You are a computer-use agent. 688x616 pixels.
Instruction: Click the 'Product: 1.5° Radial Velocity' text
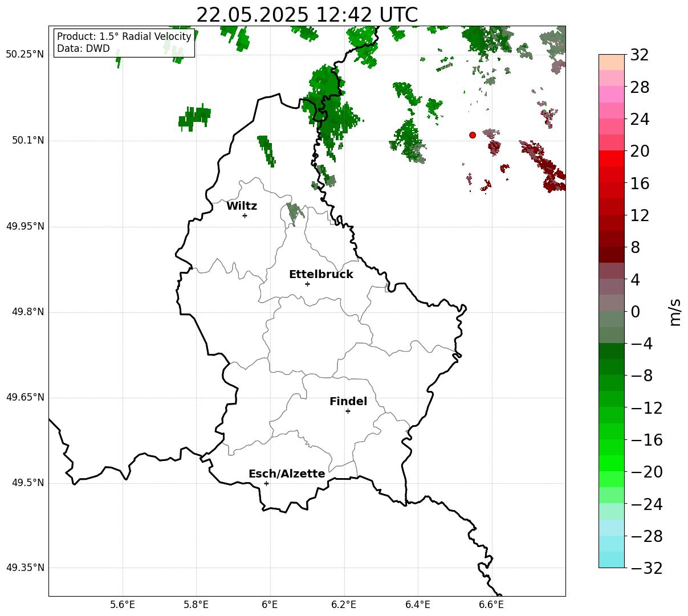pos(124,37)
